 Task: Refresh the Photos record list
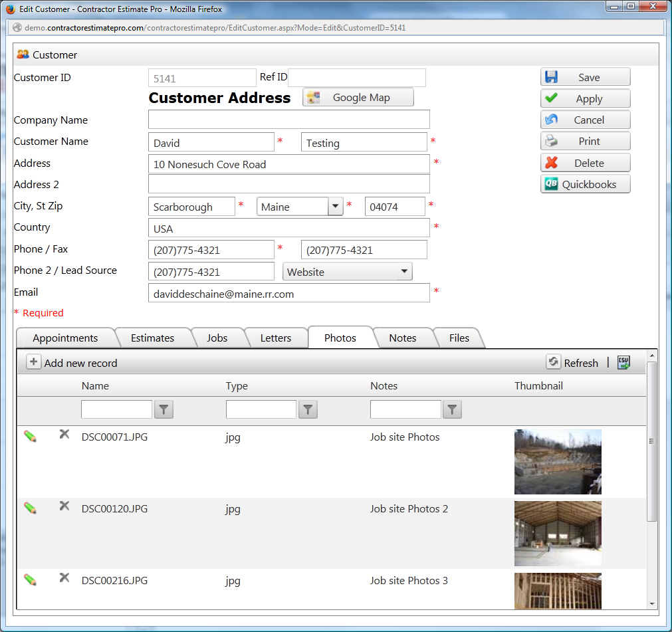click(x=554, y=362)
